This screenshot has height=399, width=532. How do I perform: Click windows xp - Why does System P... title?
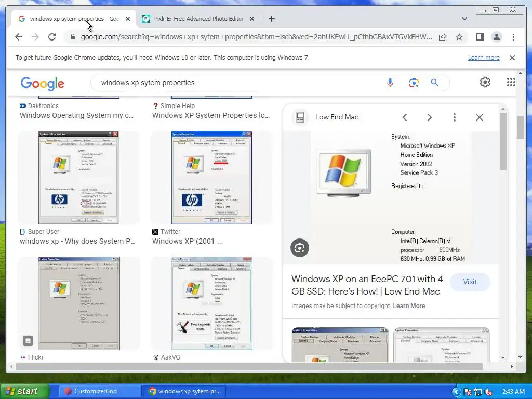(x=77, y=241)
